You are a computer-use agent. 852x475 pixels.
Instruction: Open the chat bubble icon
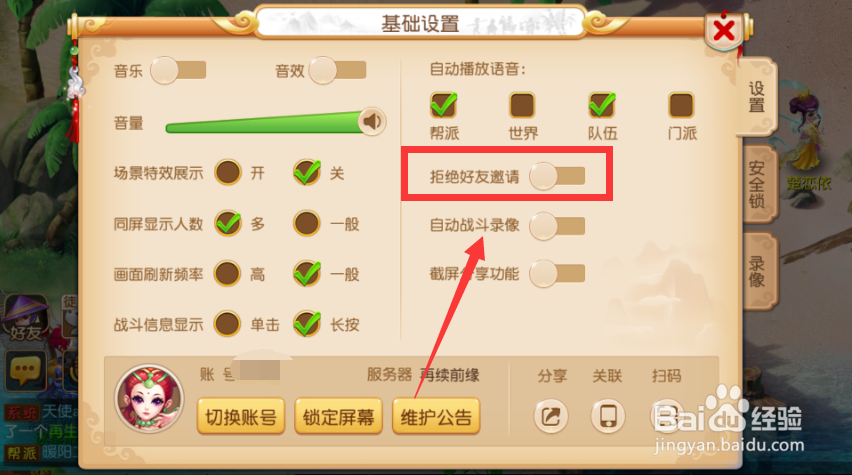pyautogui.click(x=26, y=371)
